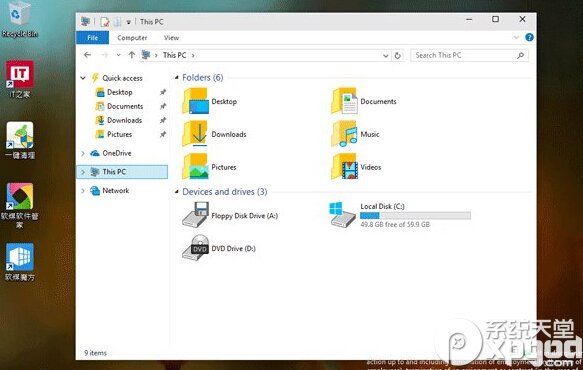Select Documents under Quick access
The image size is (583, 370).
125,106
